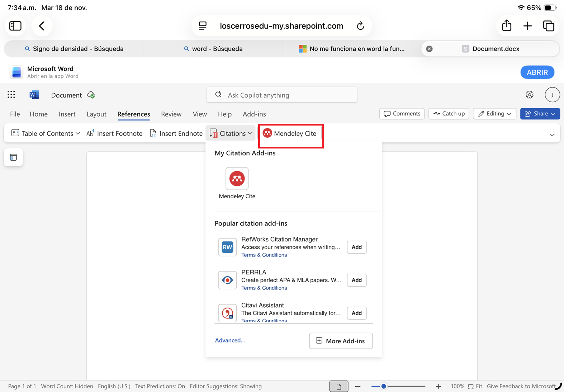Add RefWorks Citation Manager
This screenshot has width=564, height=392.
tap(356, 247)
